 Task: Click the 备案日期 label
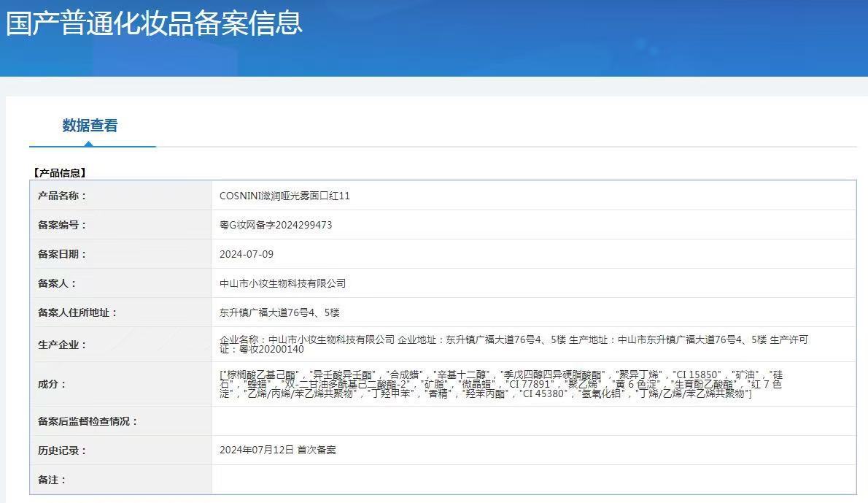coord(62,254)
